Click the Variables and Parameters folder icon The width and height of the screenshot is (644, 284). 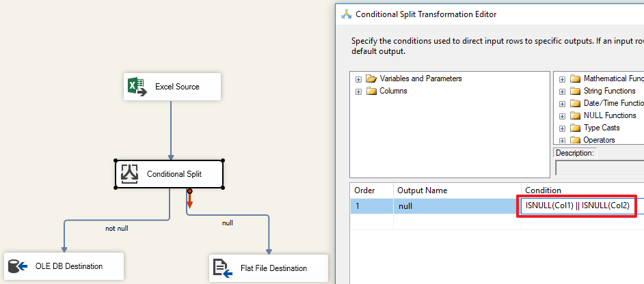coord(371,79)
